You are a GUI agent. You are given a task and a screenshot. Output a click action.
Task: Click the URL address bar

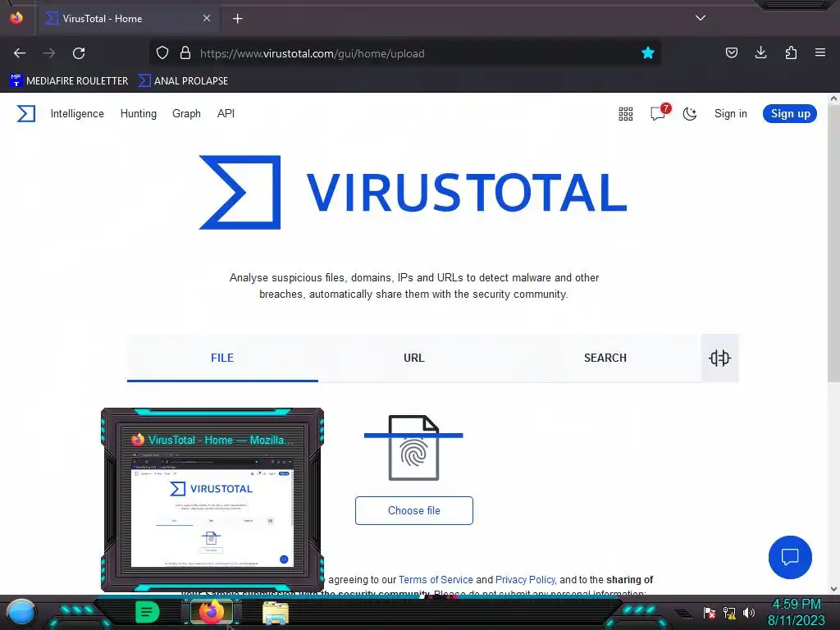coord(405,53)
